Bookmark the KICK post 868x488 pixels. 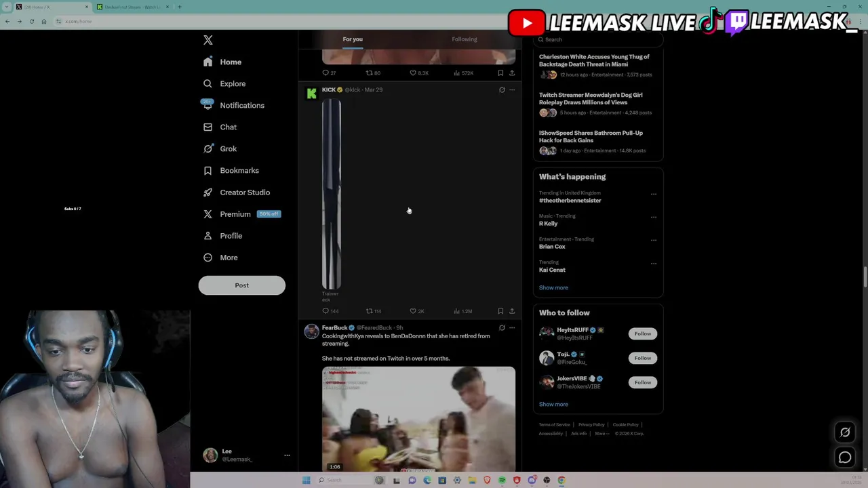[x=500, y=311]
